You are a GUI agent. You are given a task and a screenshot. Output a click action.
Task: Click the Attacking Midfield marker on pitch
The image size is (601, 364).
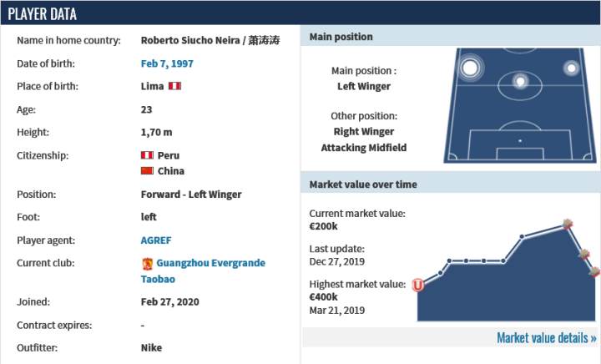tap(519, 82)
